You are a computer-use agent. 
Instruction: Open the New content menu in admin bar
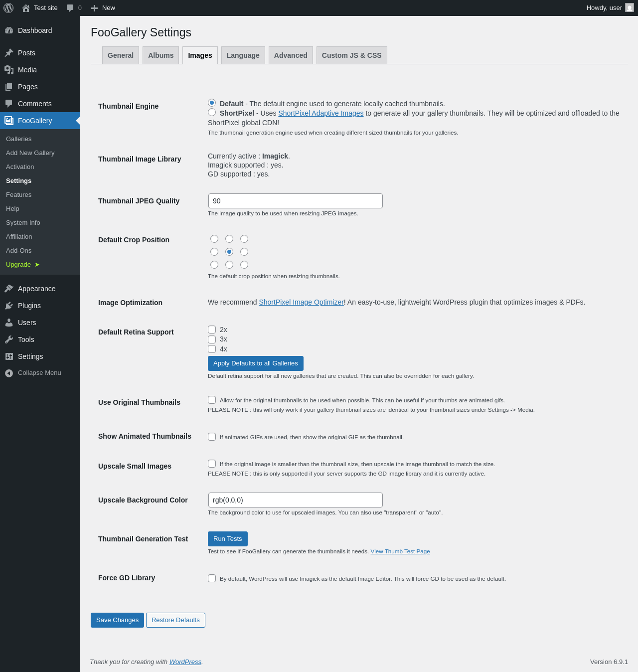point(103,8)
